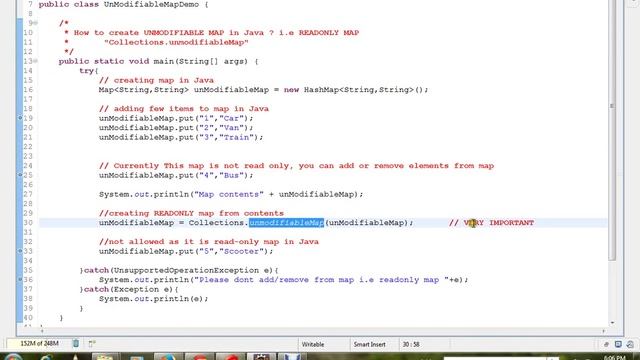Click line number 30 in the ruler
The height and width of the screenshot is (360, 640).
pyautogui.click(x=28, y=223)
